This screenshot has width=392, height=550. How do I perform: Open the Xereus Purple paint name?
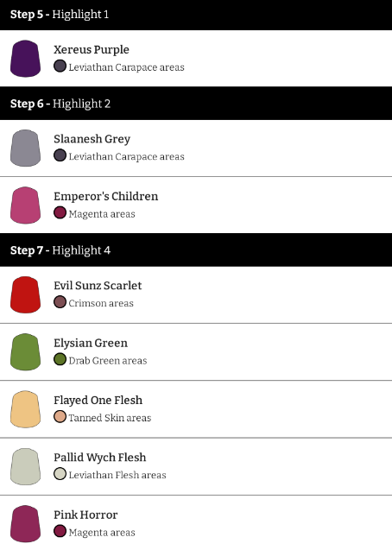point(92,50)
